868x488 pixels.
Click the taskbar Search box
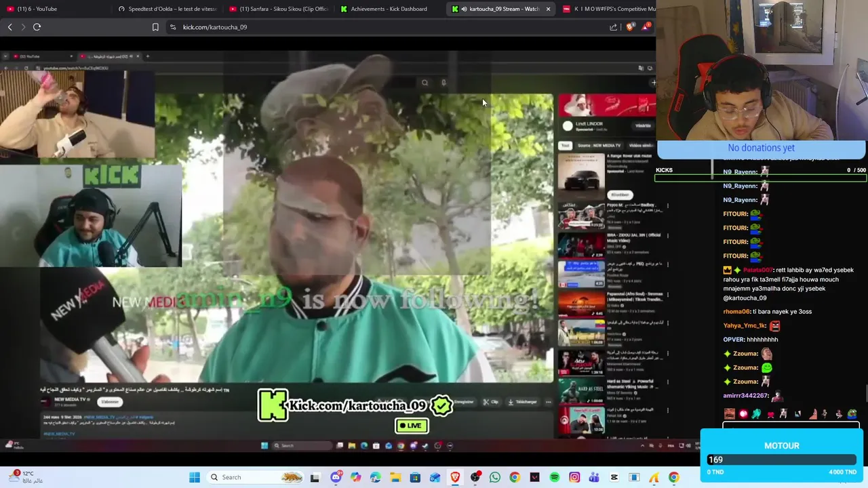tap(256, 477)
